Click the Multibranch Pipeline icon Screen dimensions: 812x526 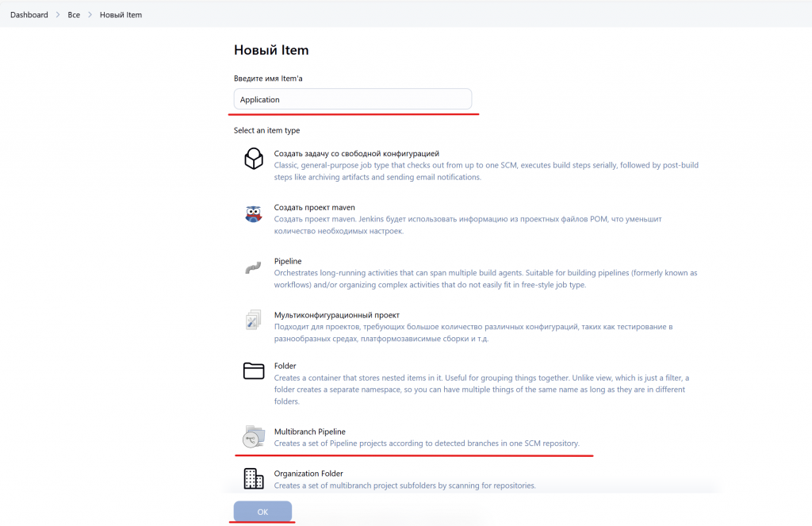[x=253, y=436]
